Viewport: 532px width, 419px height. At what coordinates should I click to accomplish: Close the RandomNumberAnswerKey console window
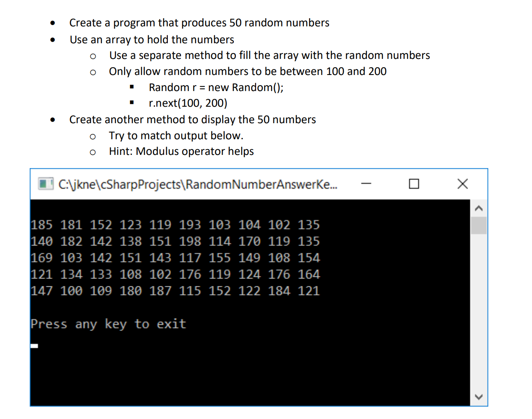point(462,184)
